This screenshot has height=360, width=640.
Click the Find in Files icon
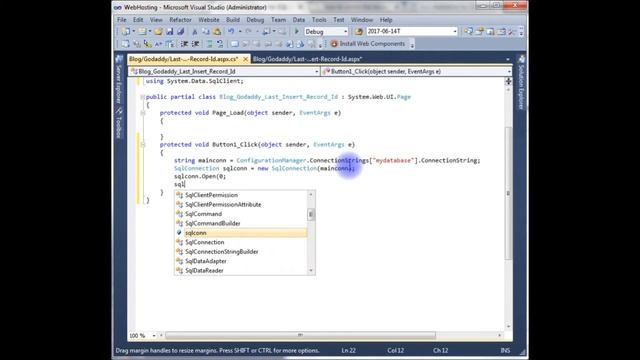[358, 31]
